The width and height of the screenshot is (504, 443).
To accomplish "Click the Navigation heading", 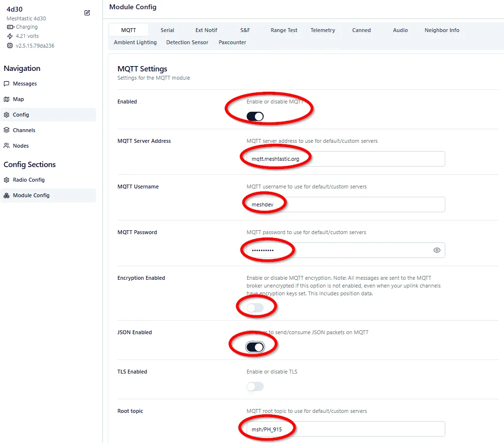I will [x=22, y=68].
